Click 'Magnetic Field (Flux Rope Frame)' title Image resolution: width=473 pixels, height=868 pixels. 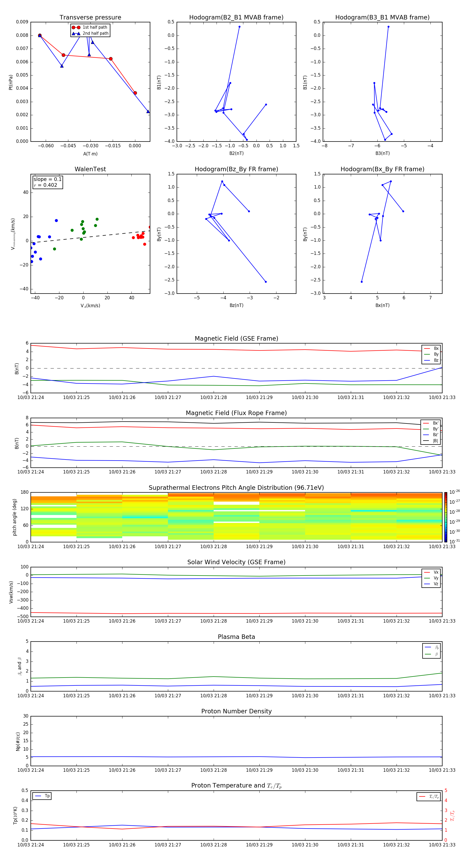pyautogui.click(x=236, y=413)
